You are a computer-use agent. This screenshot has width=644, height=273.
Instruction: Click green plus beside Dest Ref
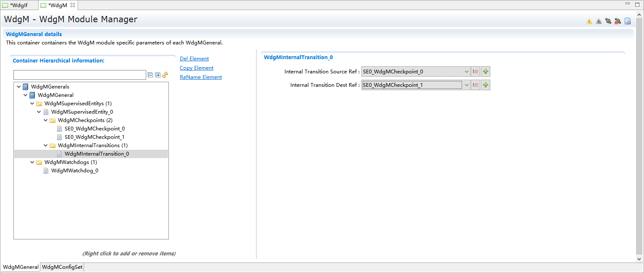486,85
